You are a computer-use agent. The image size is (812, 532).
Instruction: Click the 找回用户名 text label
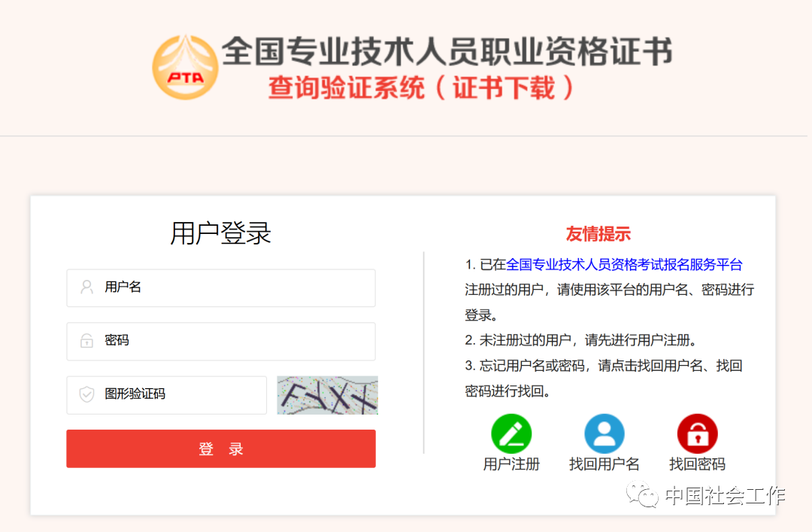pyautogui.click(x=604, y=464)
